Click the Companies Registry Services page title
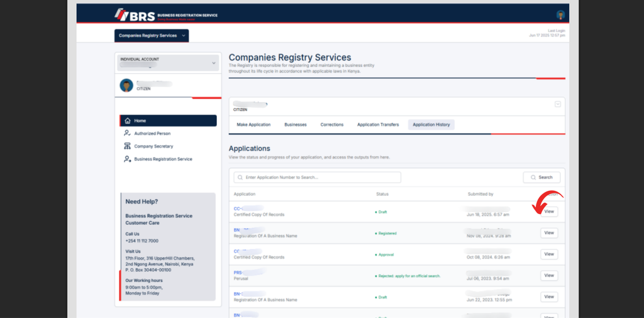 [290, 57]
